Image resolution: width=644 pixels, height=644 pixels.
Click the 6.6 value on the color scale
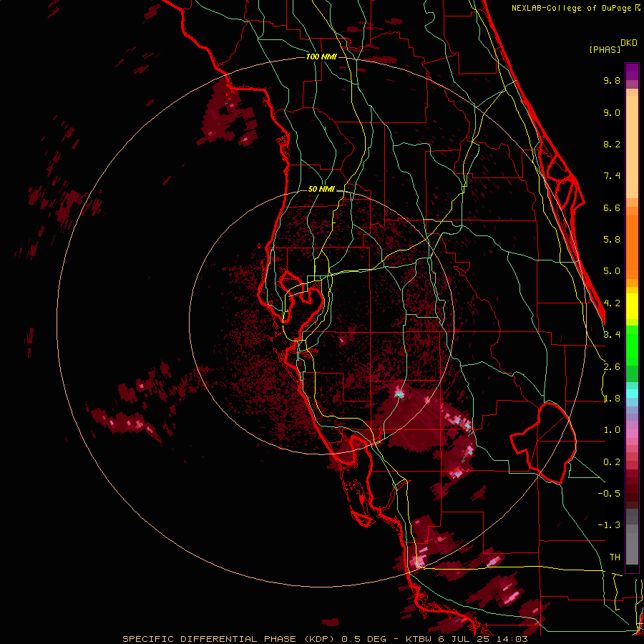[612, 208]
